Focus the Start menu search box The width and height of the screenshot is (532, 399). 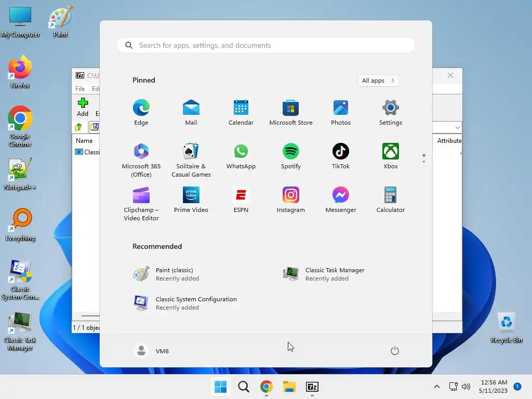coord(265,46)
